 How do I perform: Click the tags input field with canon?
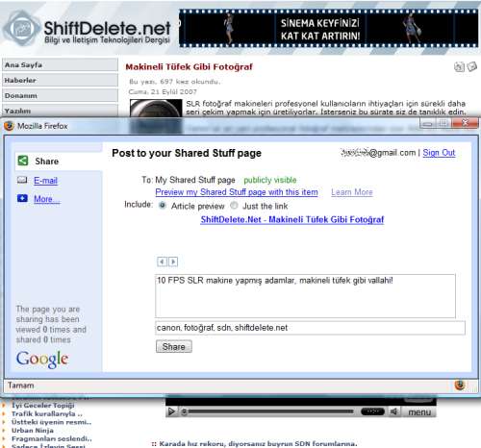tap(310, 328)
